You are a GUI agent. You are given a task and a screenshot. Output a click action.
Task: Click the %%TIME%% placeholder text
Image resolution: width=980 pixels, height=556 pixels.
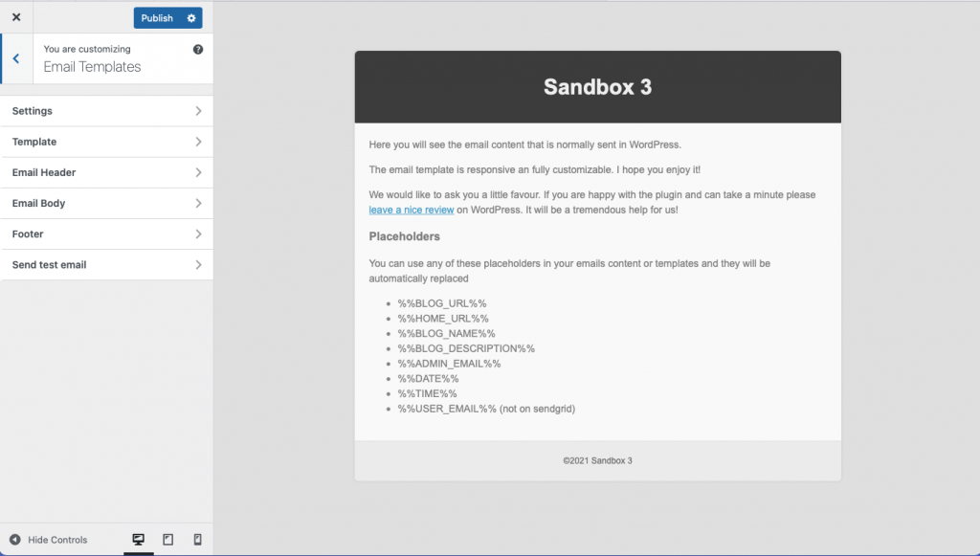(427, 393)
